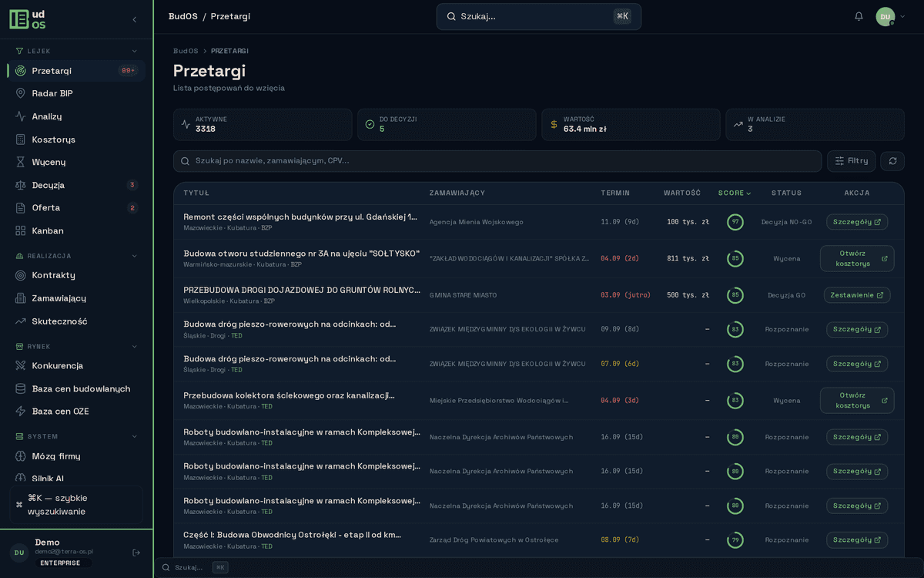Image resolution: width=924 pixels, height=578 pixels.
Task: Collapse the REALIZACJA section
Action: click(x=135, y=256)
